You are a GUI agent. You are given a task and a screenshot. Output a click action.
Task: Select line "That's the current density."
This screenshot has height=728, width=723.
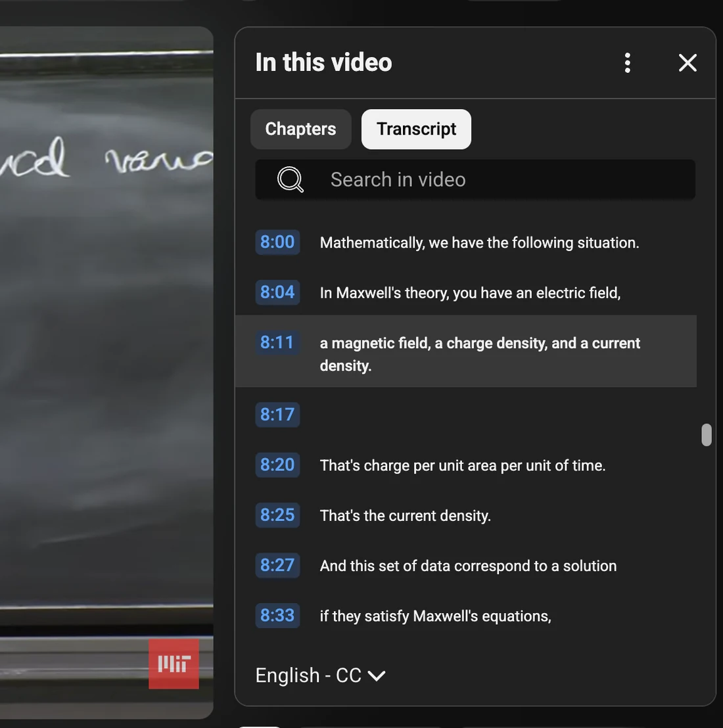point(405,515)
